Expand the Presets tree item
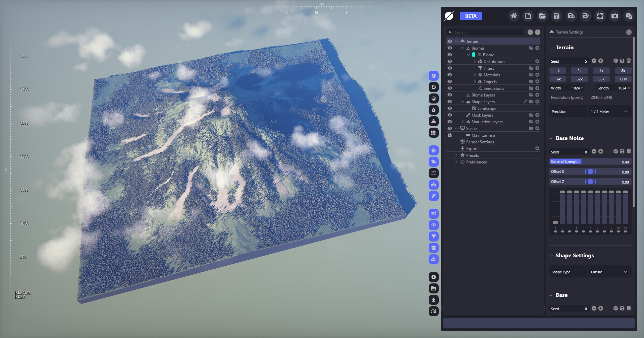The height and width of the screenshot is (338, 644). 457,155
